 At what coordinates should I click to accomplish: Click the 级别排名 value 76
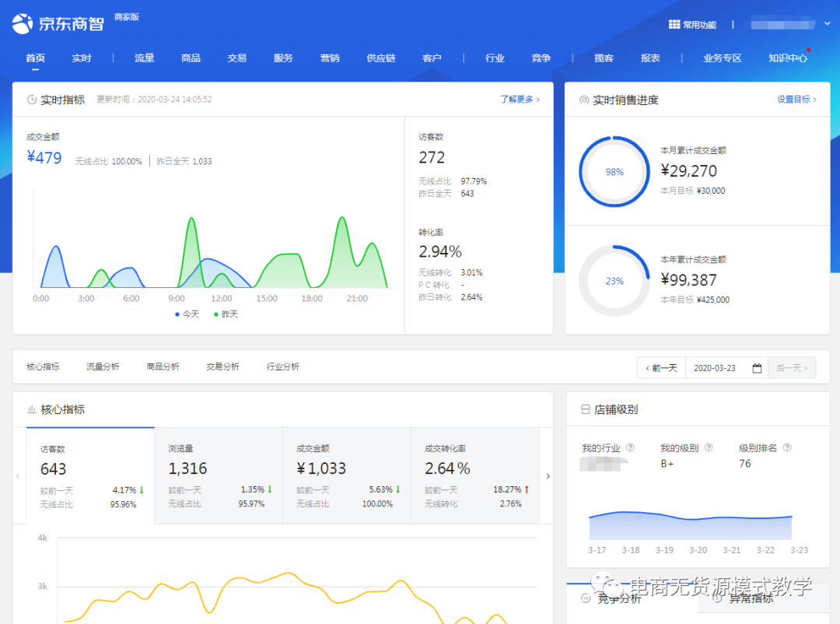pos(745,464)
